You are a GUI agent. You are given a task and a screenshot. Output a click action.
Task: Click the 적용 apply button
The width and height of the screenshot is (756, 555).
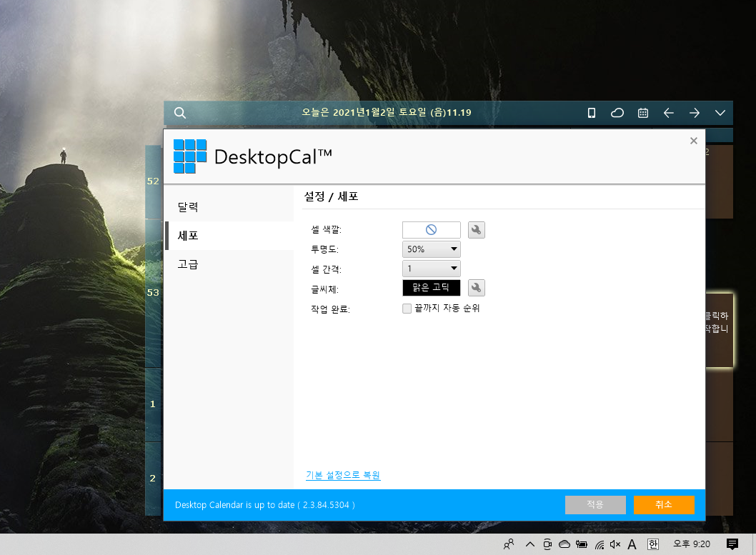pos(595,504)
